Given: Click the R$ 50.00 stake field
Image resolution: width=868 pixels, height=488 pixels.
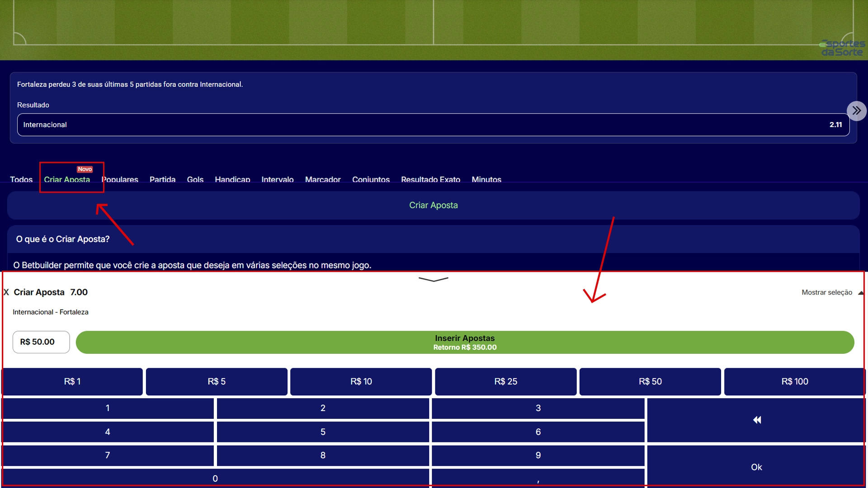Looking at the screenshot, I should click(x=41, y=342).
